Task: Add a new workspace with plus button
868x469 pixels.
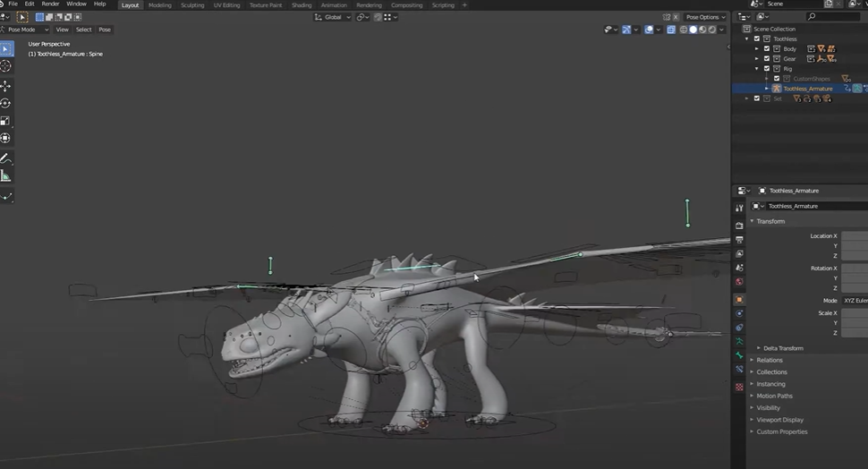Action: [x=464, y=5]
